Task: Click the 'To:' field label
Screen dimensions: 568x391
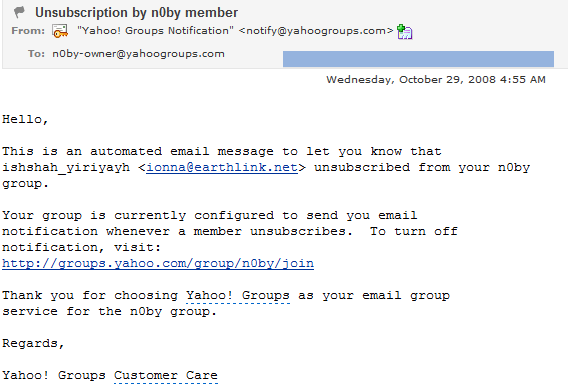Action: point(36,54)
